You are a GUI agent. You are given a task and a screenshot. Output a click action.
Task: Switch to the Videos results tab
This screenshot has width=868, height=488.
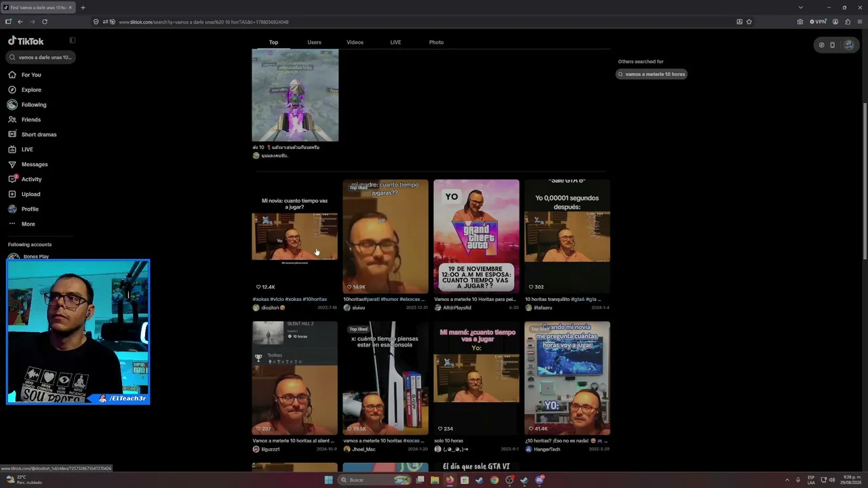tap(355, 42)
